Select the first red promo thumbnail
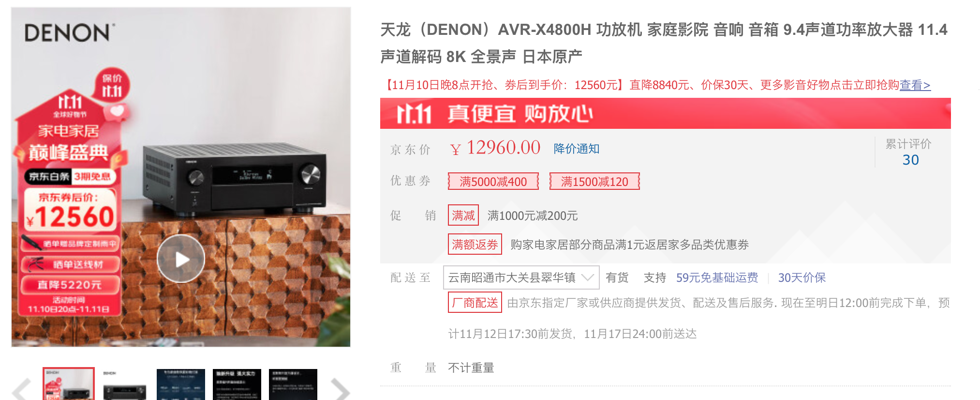Image resolution: width=980 pixels, height=400 pixels. [x=69, y=384]
